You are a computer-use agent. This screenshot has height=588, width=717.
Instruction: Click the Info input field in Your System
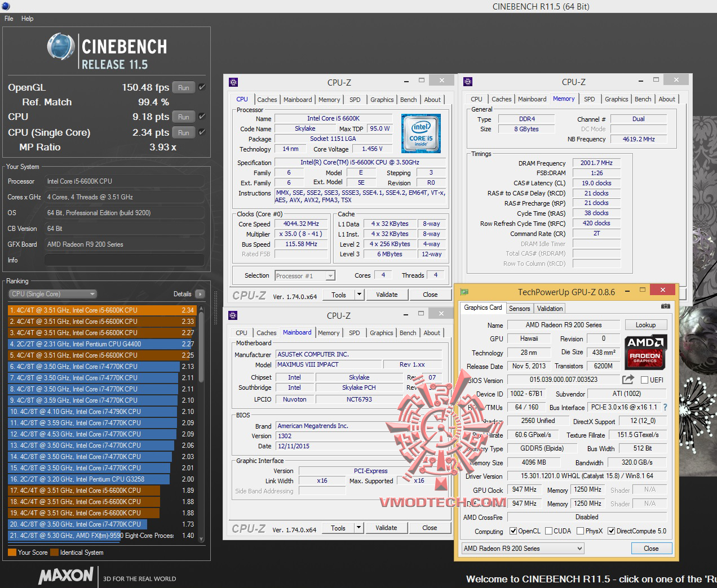click(x=124, y=260)
